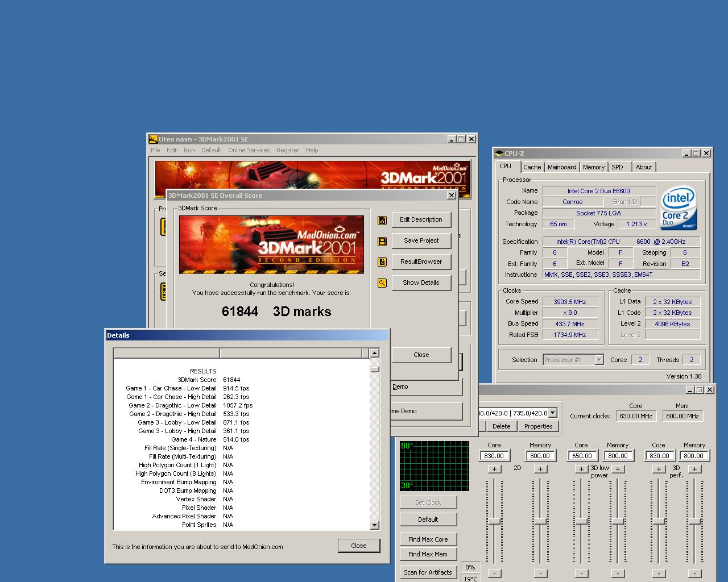Click the 2D Memory clock input field
The width and height of the screenshot is (728, 582).
pyautogui.click(x=540, y=456)
